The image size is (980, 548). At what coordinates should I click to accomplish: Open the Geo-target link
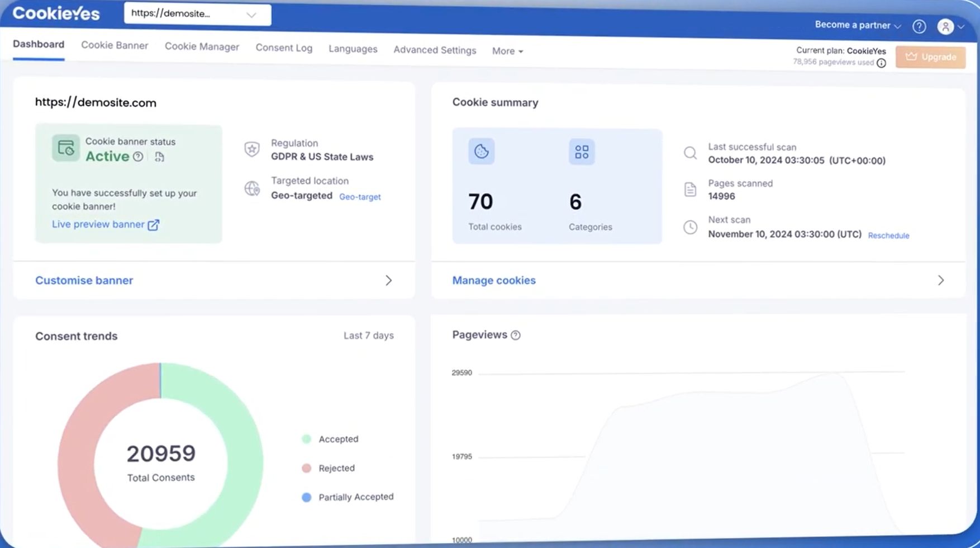click(x=360, y=197)
